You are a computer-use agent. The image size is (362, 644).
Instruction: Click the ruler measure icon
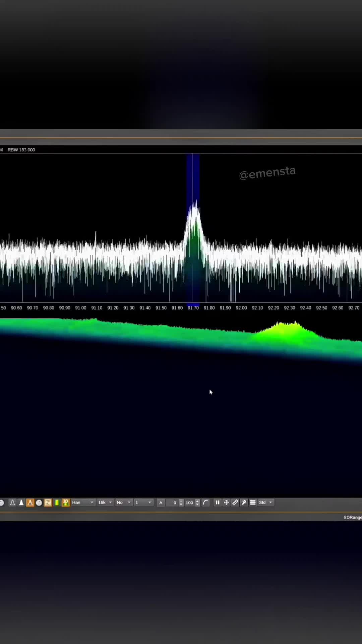click(235, 502)
